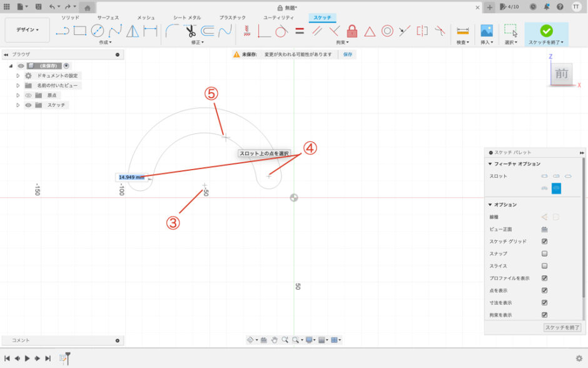
Task: Click the green Finish Sketch checkmark
Action: [546, 31]
